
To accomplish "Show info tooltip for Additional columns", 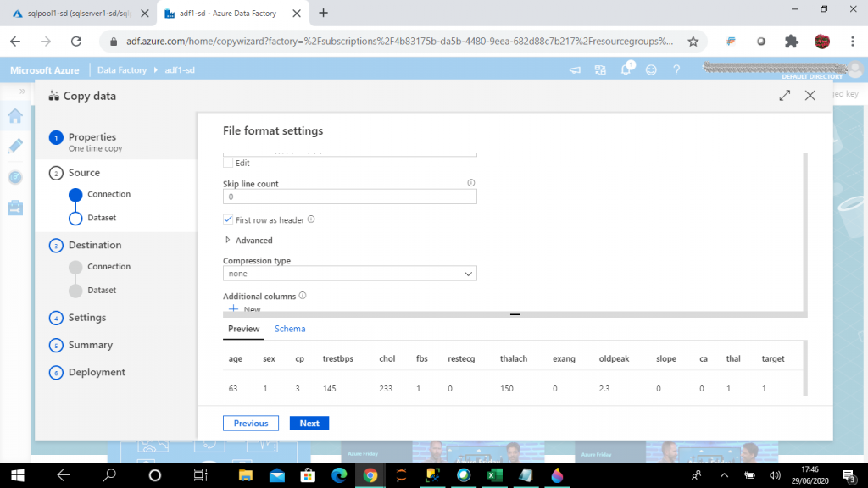I will [303, 296].
